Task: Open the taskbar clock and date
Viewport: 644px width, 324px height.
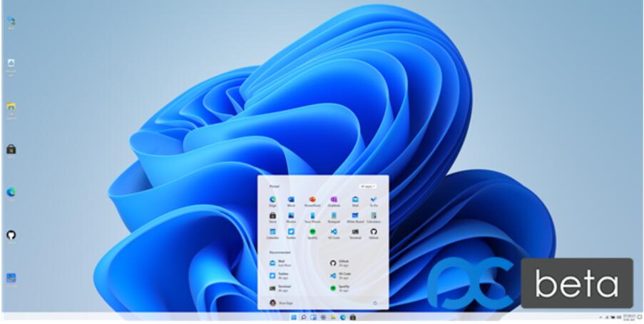Action: coord(629,318)
